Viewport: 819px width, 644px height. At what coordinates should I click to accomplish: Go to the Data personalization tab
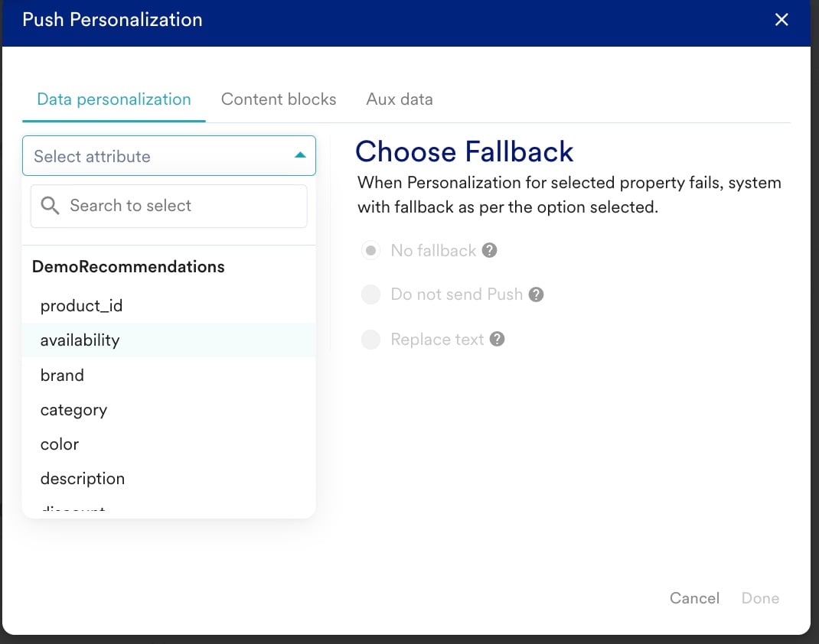point(114,99)
